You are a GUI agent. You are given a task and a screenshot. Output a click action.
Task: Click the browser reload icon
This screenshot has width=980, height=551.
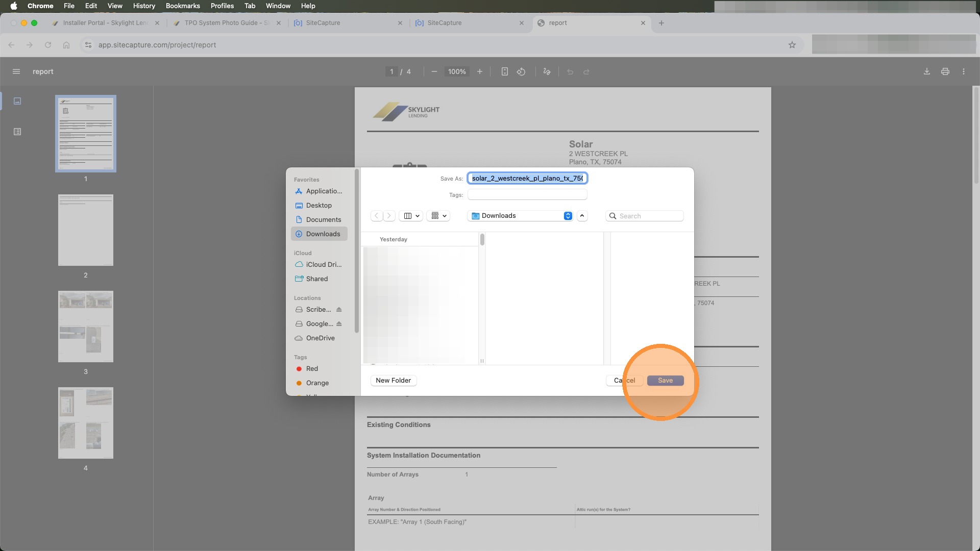pos(48,45)
